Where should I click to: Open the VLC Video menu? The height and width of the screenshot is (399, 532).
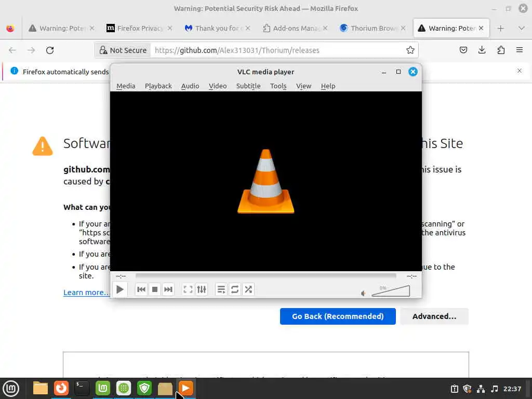[x=218, y=86]
